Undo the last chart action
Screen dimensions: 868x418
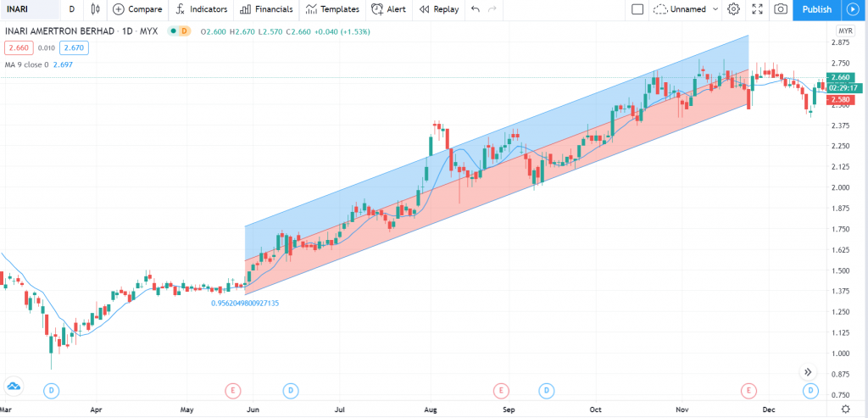[x=476, y=9]
